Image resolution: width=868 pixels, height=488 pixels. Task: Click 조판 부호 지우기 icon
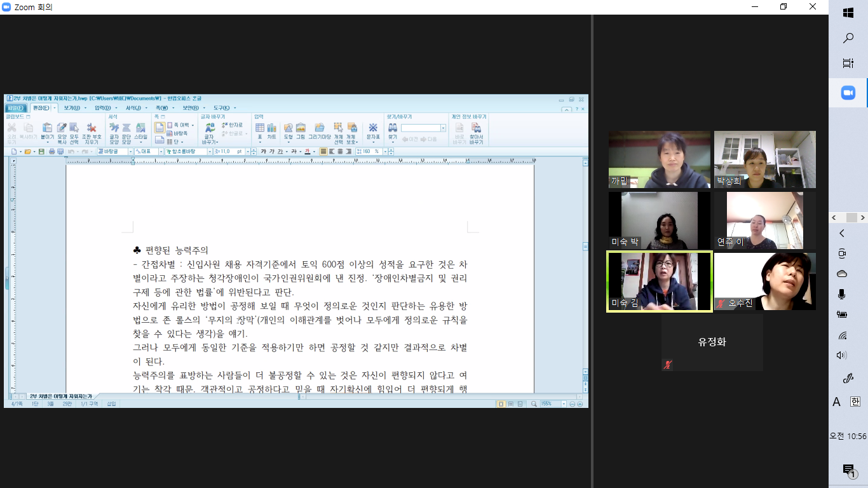(x=92, y=133)
